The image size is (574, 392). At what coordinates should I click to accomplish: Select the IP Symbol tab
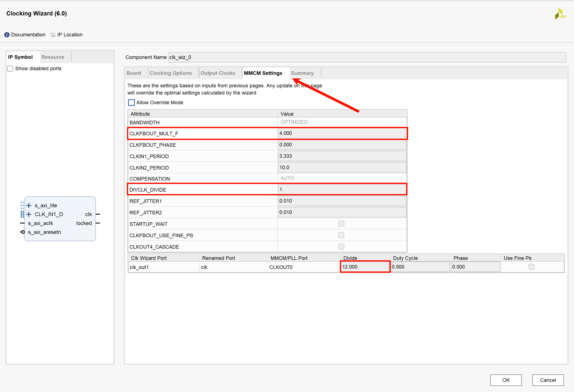(20, 57)
